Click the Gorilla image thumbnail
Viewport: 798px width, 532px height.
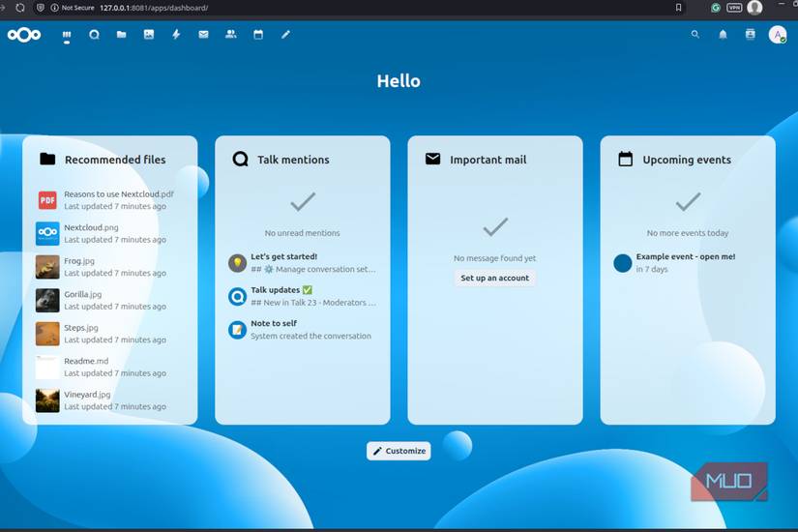tap(47, 301)
